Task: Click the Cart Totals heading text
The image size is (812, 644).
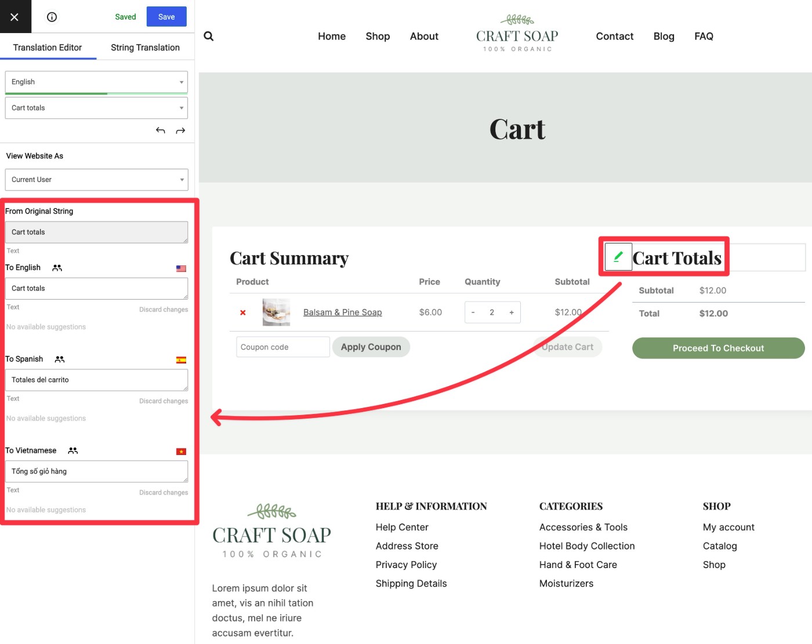Action: pyautogui.click(x=677, y=258)
